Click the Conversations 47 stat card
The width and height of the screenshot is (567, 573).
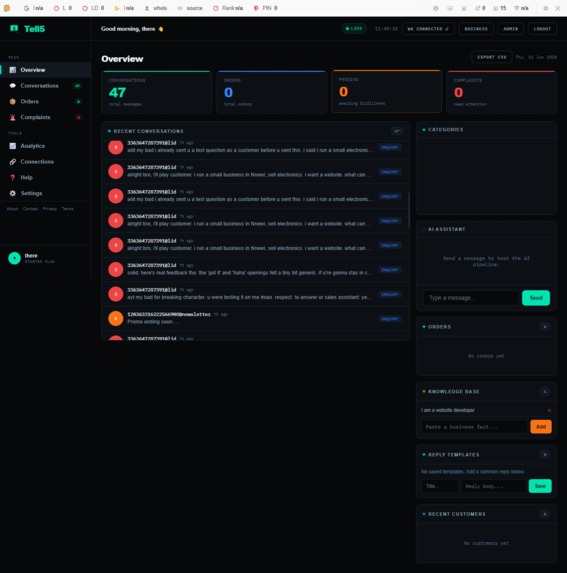(x=157, y=92)
